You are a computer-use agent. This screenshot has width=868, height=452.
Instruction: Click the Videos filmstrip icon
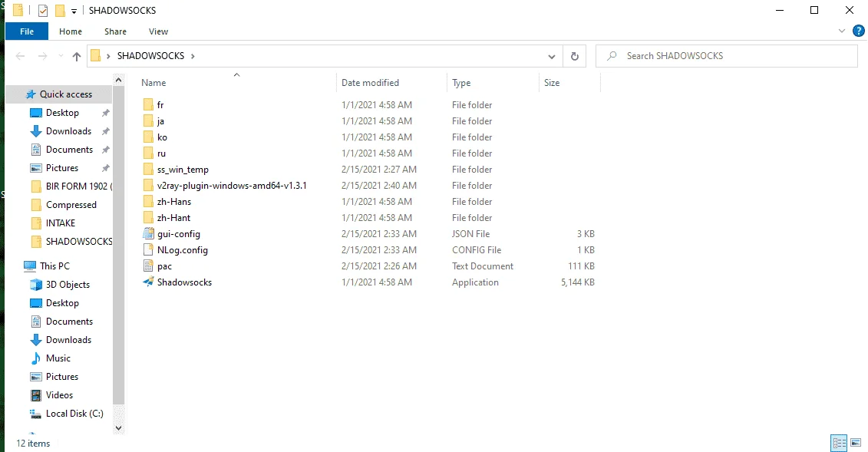[36, 395]
